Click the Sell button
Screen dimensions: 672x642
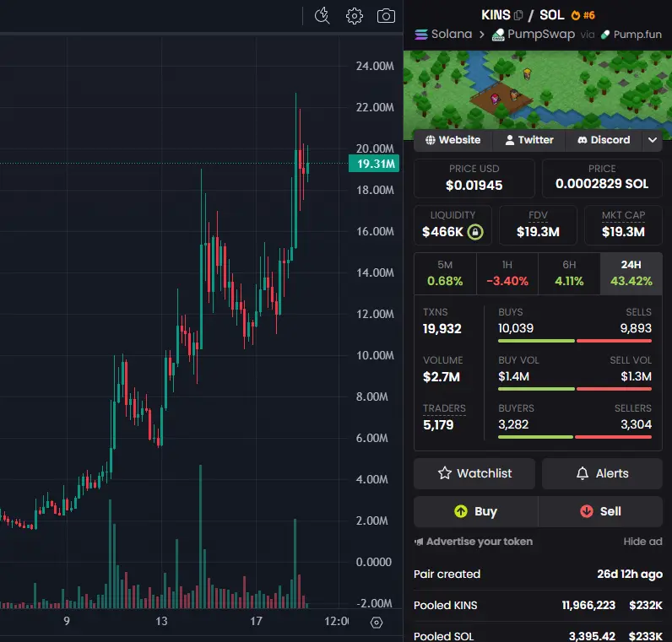click(x=600, y=511)
